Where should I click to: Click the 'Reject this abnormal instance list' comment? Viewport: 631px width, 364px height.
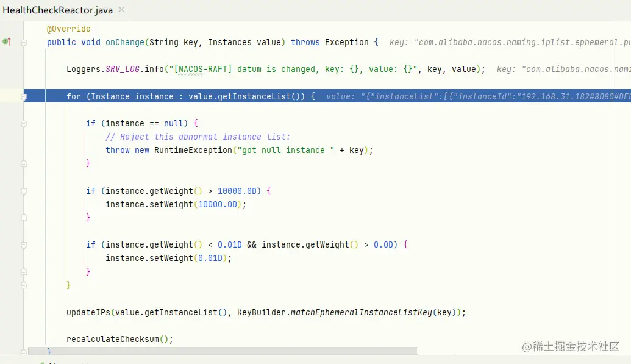pos(198,137)
